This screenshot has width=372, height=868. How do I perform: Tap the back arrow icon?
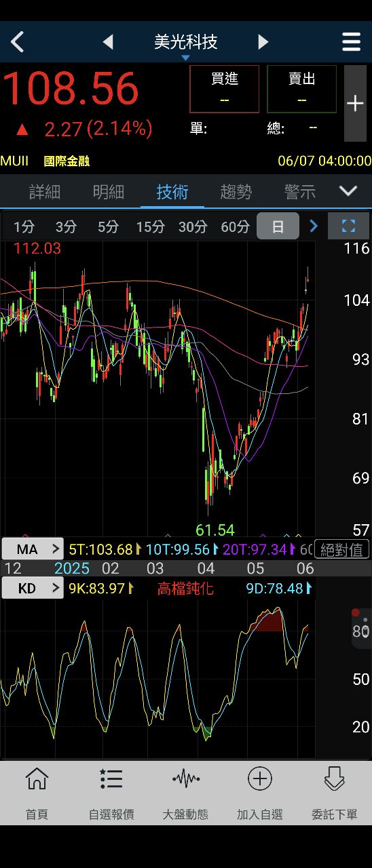(x=18, y=42)
